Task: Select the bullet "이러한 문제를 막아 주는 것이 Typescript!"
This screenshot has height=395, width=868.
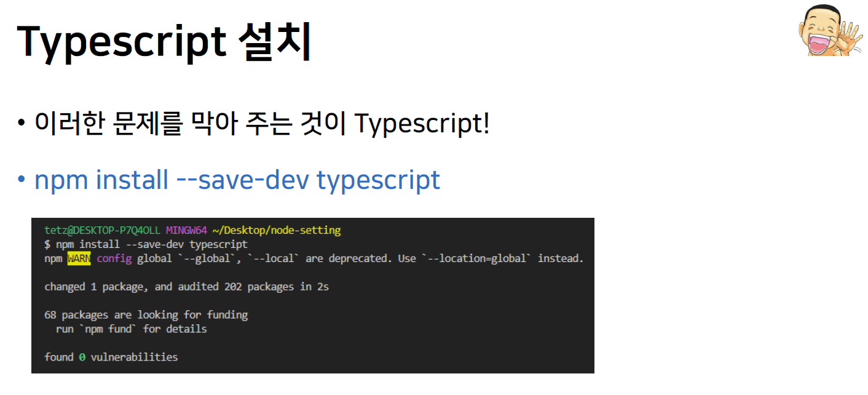Action: pyautogui.click(x=262, y=124)
